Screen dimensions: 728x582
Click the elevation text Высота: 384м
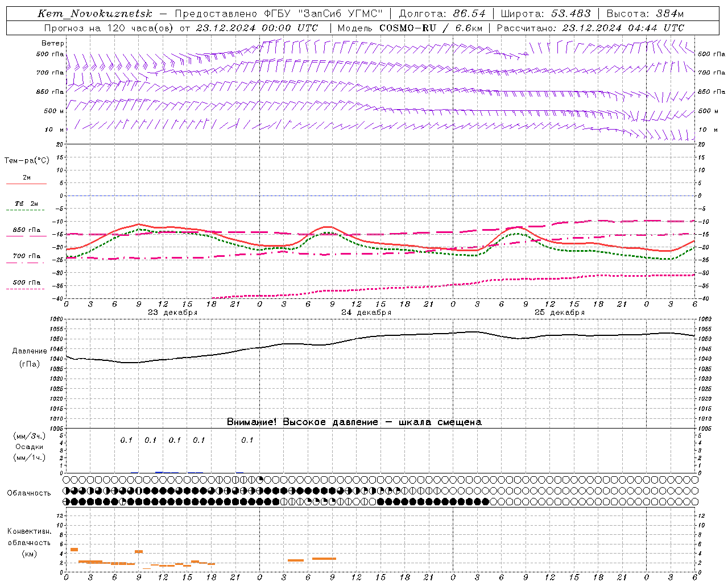click(x=645, y=14)
